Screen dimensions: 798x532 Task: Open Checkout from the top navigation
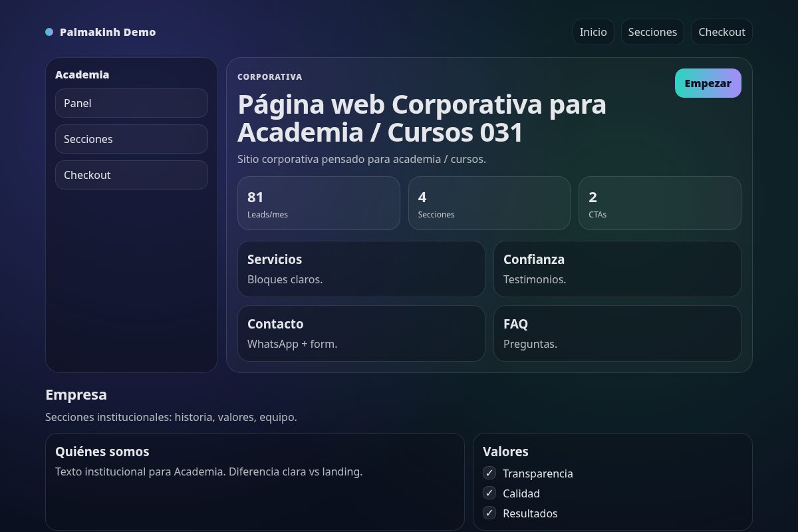[x=722, y=31]
